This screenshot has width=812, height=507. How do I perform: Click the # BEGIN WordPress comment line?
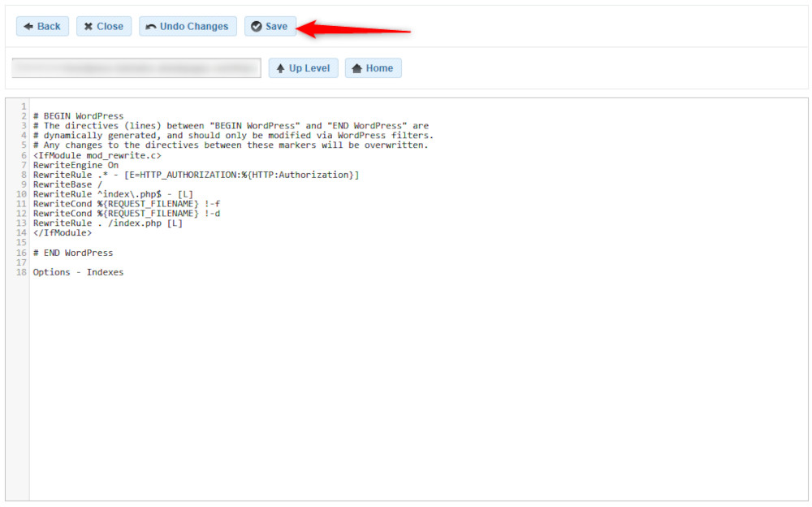point(77,115)
